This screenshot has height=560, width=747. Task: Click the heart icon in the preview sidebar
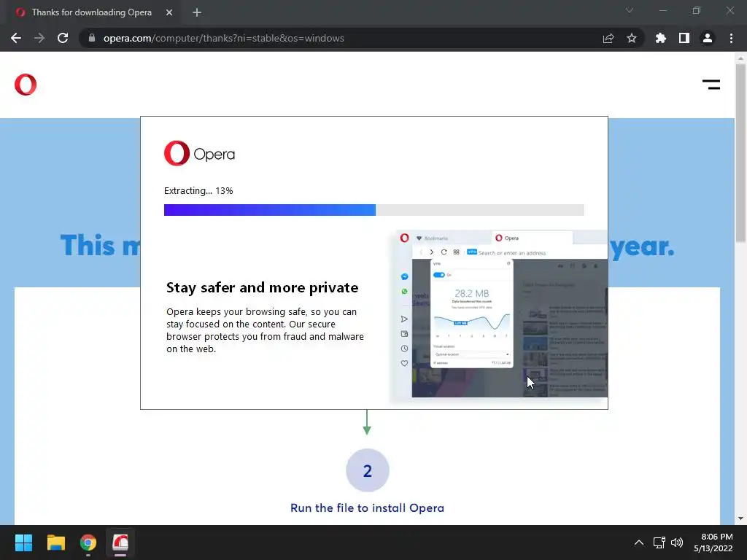(404, 363)
